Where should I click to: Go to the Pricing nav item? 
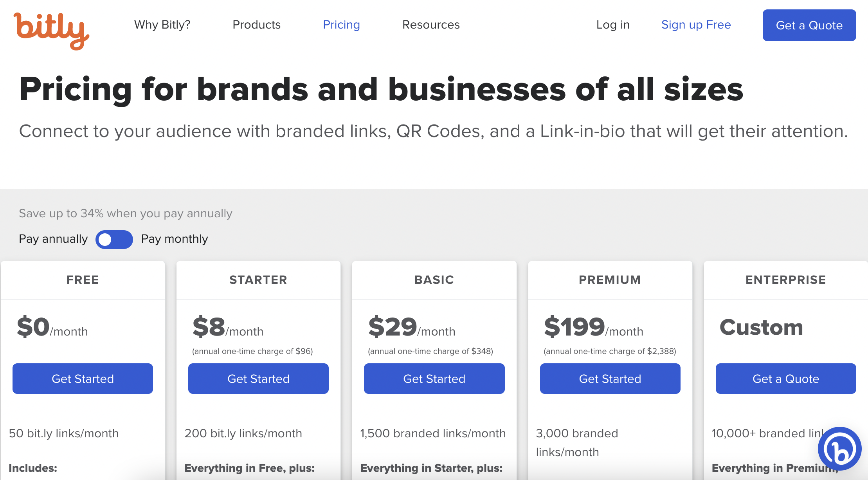(x=341, y=25)
